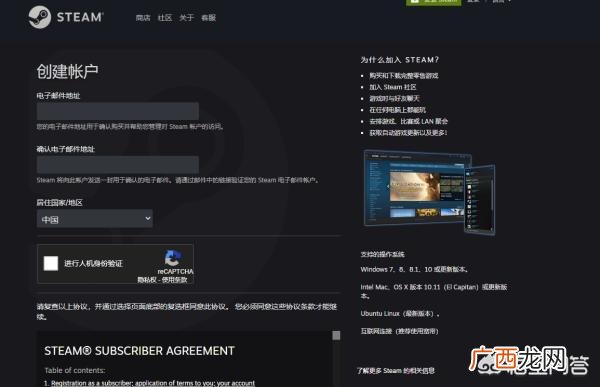
Task: Open the 客服 support page
Action: [209, 18]
